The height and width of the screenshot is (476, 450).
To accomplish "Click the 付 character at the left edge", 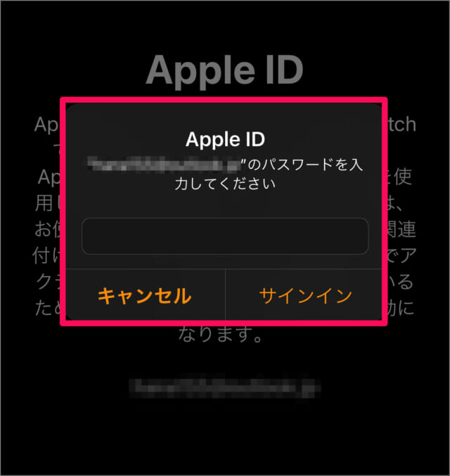I will [41, 256].
